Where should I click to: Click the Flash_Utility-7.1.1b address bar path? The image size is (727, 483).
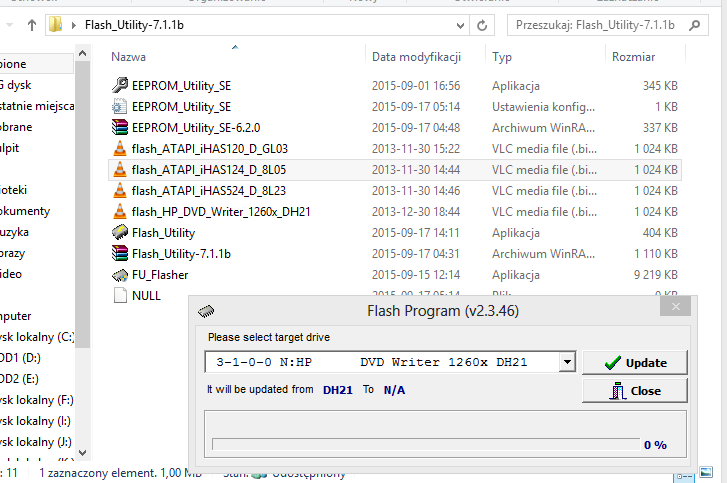pyautogui.click(x=134, y=25)
